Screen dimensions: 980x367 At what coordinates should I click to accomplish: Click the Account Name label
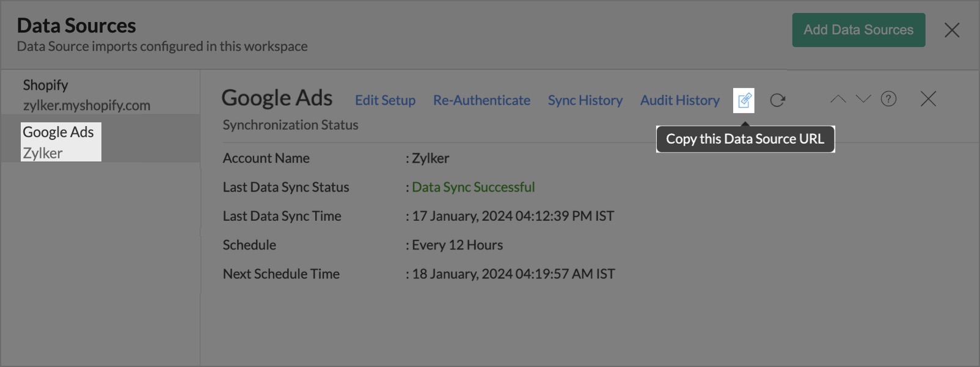(266, 158)
